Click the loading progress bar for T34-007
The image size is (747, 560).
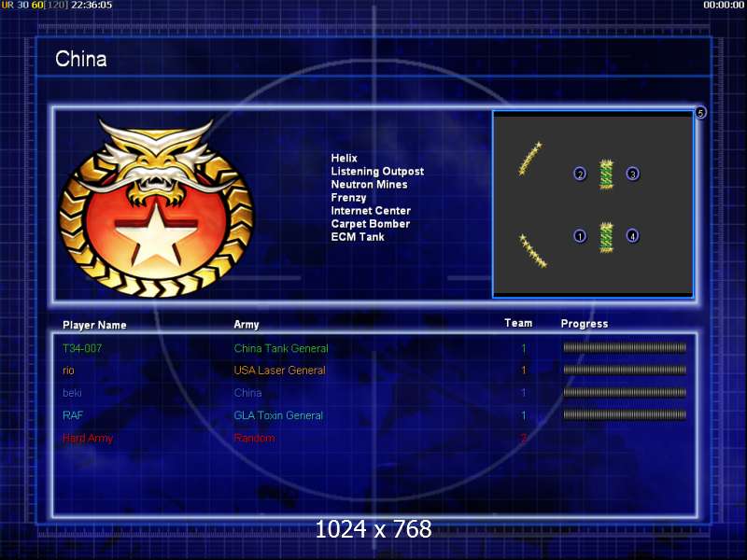[x=625, y=348]
